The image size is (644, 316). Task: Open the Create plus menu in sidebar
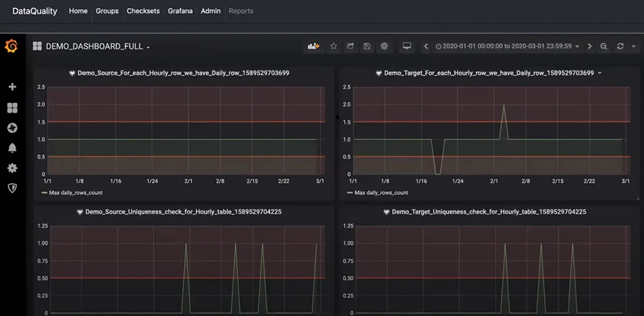click(x=12, y=87)
